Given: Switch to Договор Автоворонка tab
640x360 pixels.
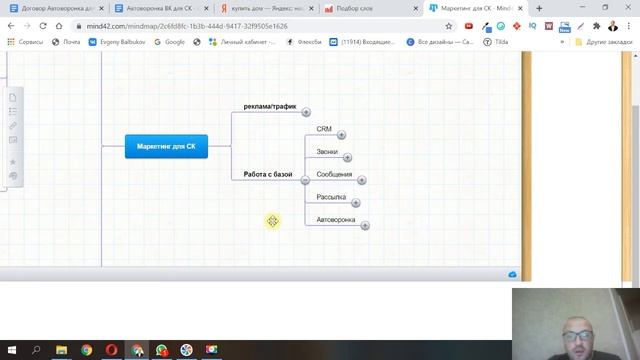Looking at the screenshot, I should click(56, 8).
